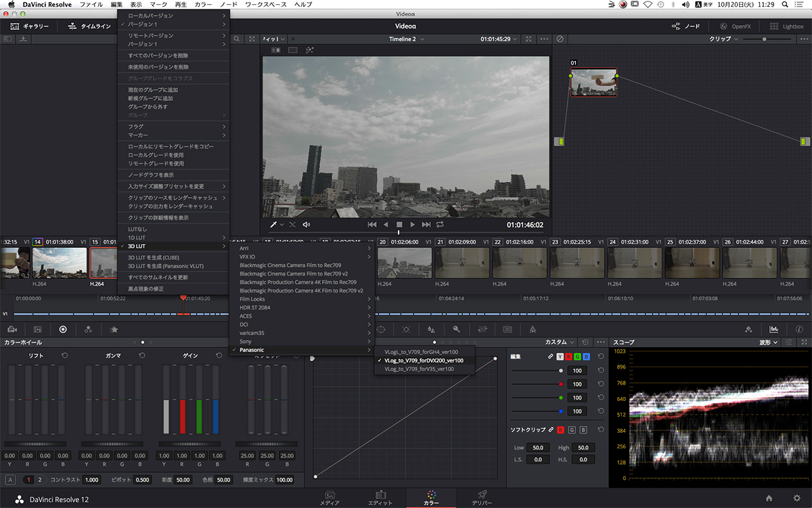Click the ノード button in top toolbar
812x508 pixels.
pyautogui.click(x=685, y=26)
